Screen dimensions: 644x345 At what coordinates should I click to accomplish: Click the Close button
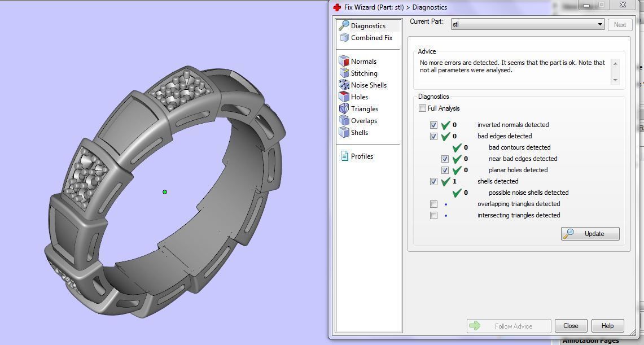[571, 326]
